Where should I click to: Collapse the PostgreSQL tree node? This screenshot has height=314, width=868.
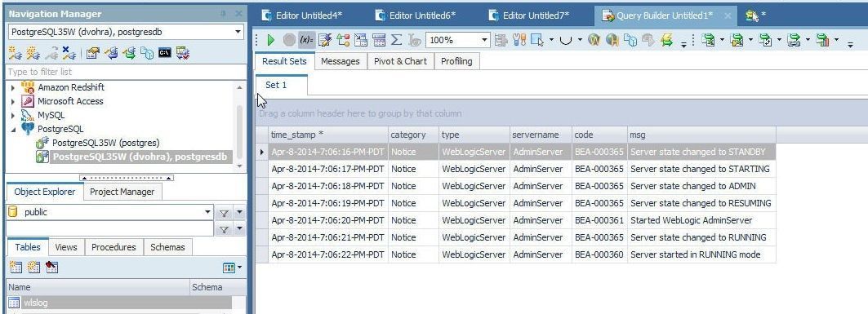(x=13, y=129)
